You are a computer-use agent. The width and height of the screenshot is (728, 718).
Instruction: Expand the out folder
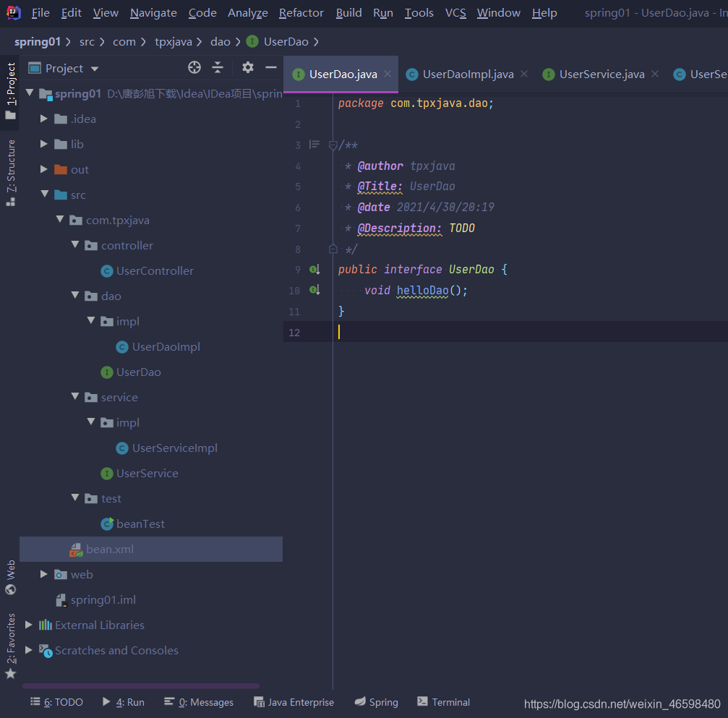[44, 169]
